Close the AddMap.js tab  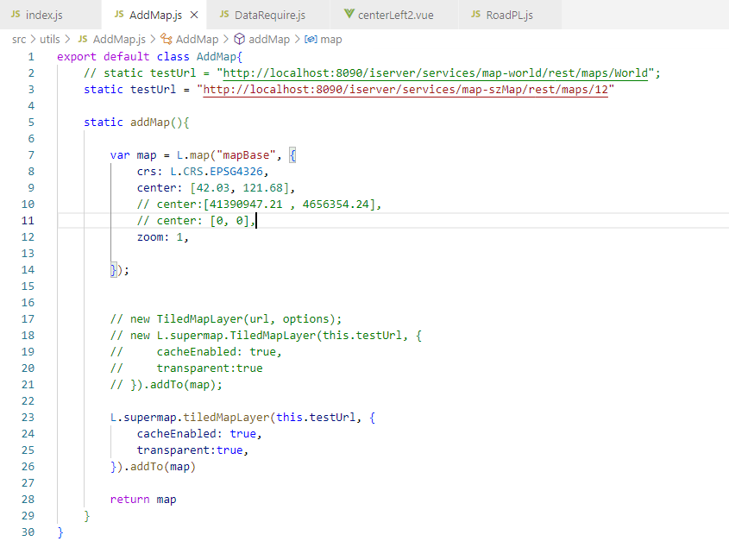click(x=194, y=15)
